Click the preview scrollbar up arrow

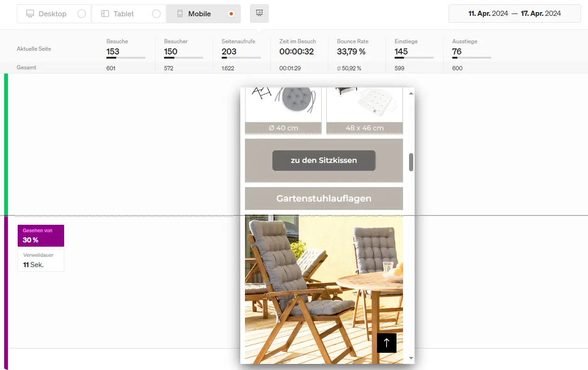(411, 94)
